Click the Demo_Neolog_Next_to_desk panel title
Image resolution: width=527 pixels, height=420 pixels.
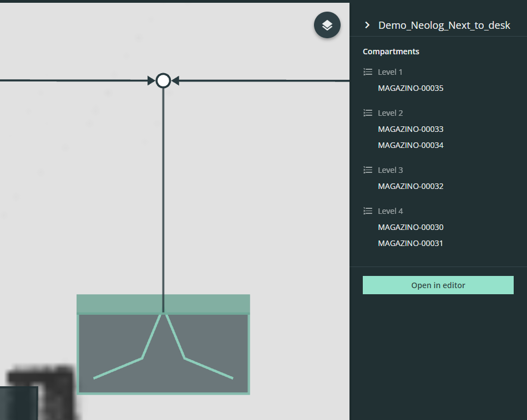444,25
